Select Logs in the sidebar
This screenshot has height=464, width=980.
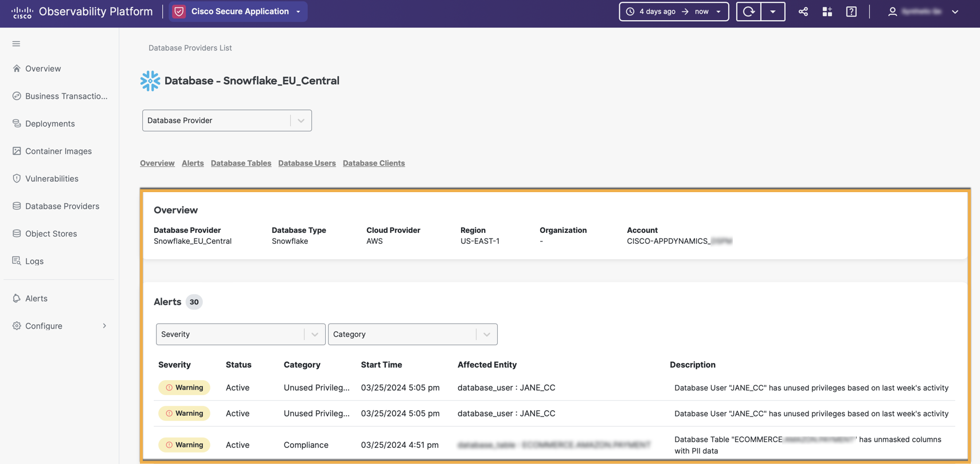coord(34,261)
